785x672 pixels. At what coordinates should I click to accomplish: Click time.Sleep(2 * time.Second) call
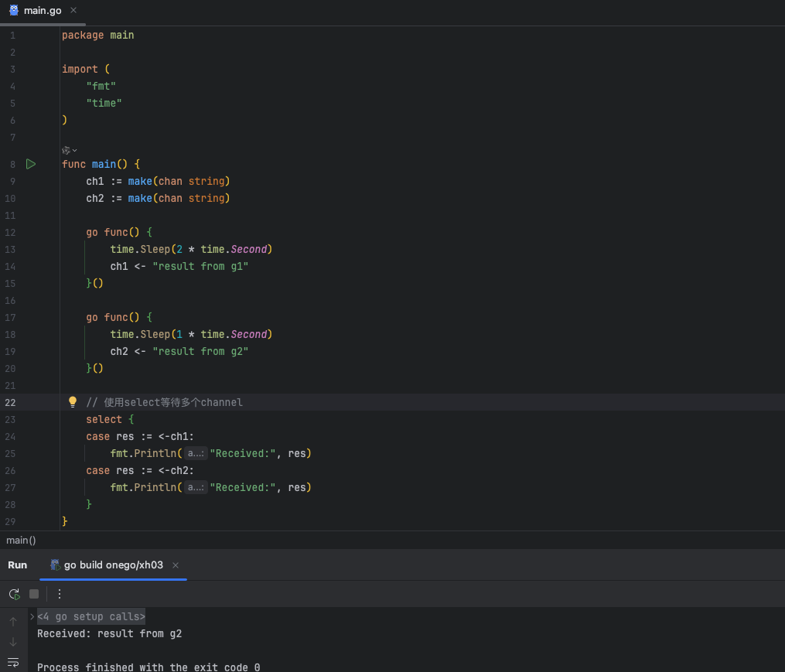(191, 249)
